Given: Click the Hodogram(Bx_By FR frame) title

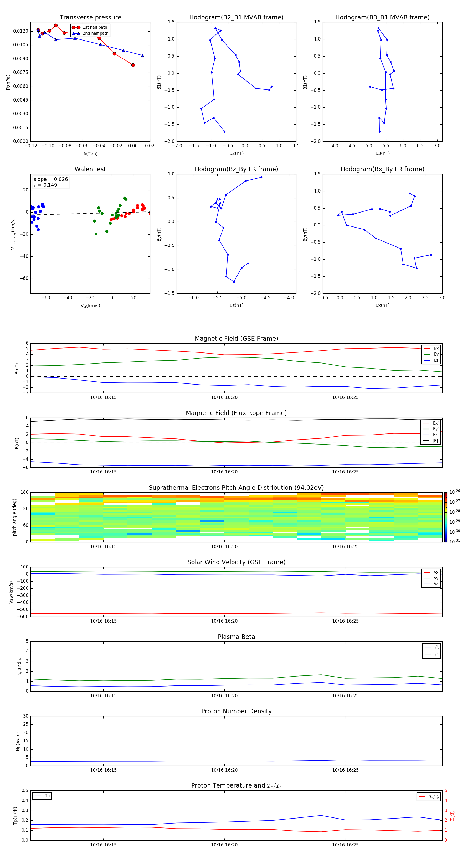Looking at the screenshot, I should click(382, 169).
